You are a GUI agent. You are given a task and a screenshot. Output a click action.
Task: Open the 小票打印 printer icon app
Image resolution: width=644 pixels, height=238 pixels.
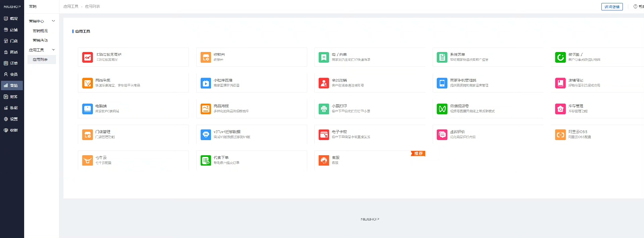[324, 109]
